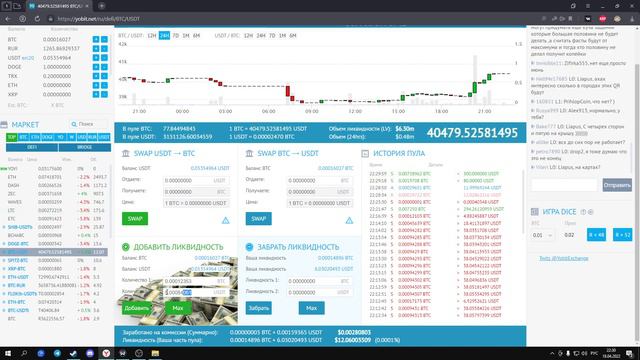Roll dice with R < 48 button
This screenshot has width=640, height=360.
(x=596, y=235)
